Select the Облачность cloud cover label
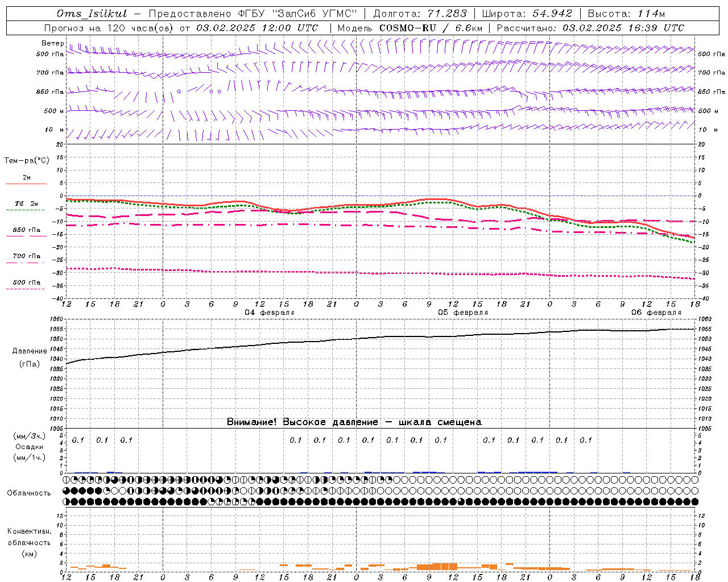Screen dimensions: 728x582 [29, 493]
